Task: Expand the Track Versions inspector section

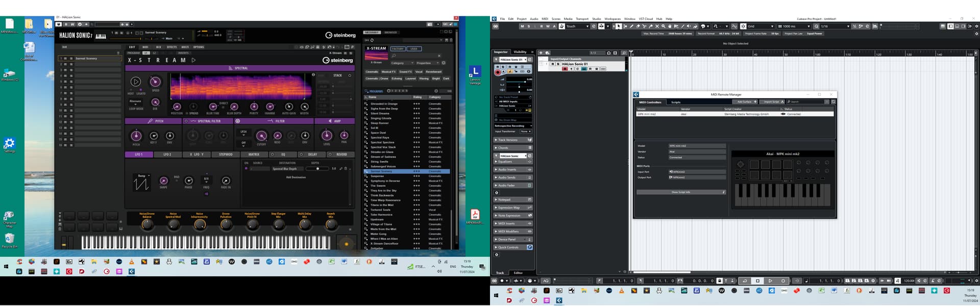Action: (x=513, y=140)
